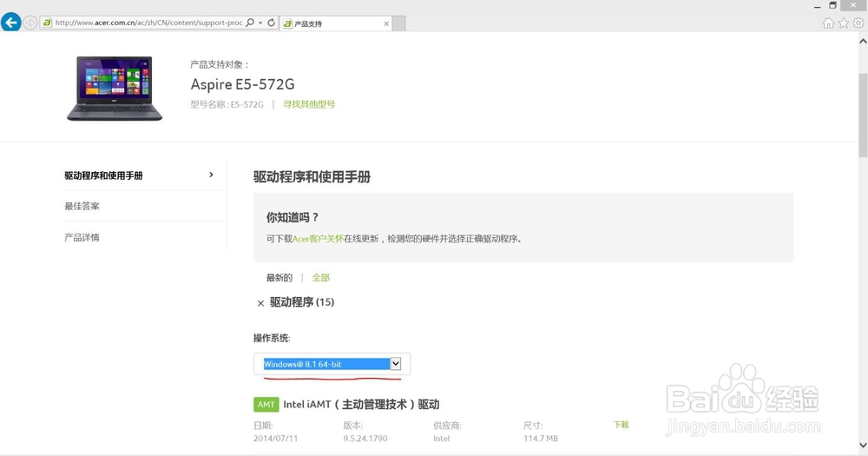Click the scrollbar down arrow
The height and width of the screenshot is (456, 868).
863,445
